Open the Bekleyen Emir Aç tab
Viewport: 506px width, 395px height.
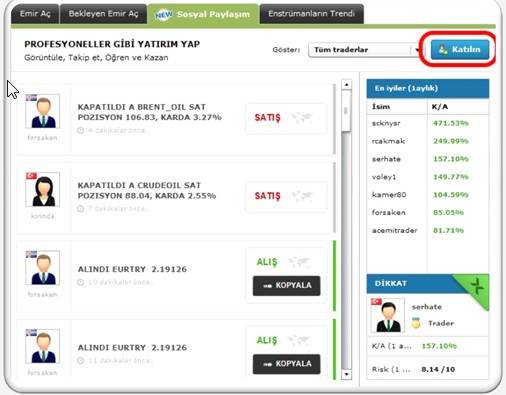(103, 14)
